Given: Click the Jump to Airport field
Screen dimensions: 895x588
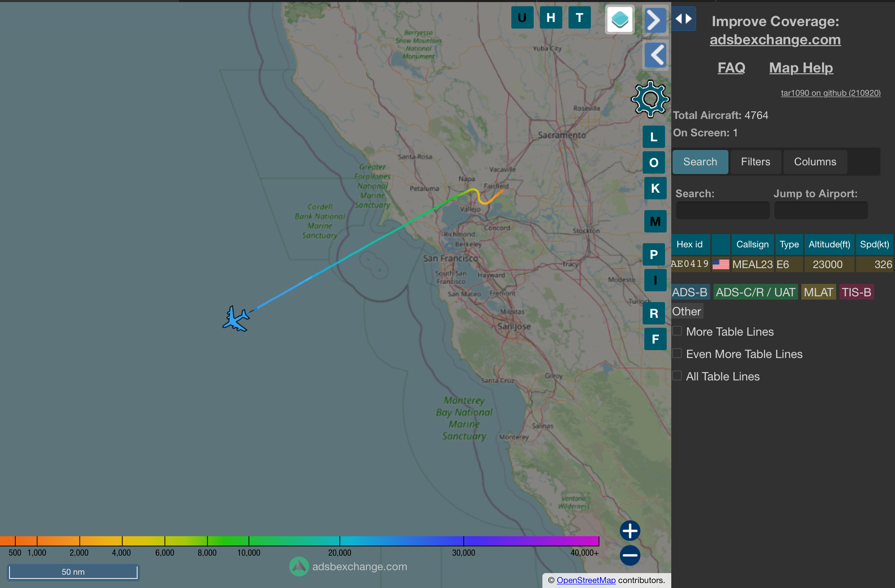Looking at the screenshot, I should pos(821,211).
